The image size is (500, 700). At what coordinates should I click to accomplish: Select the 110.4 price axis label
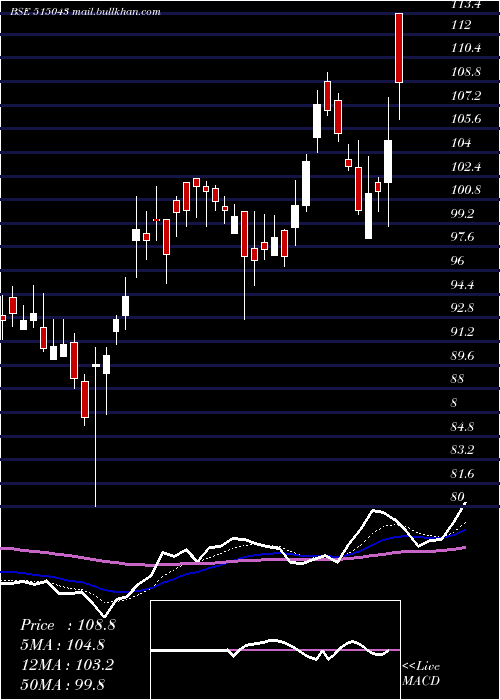[x=466, y=49]
